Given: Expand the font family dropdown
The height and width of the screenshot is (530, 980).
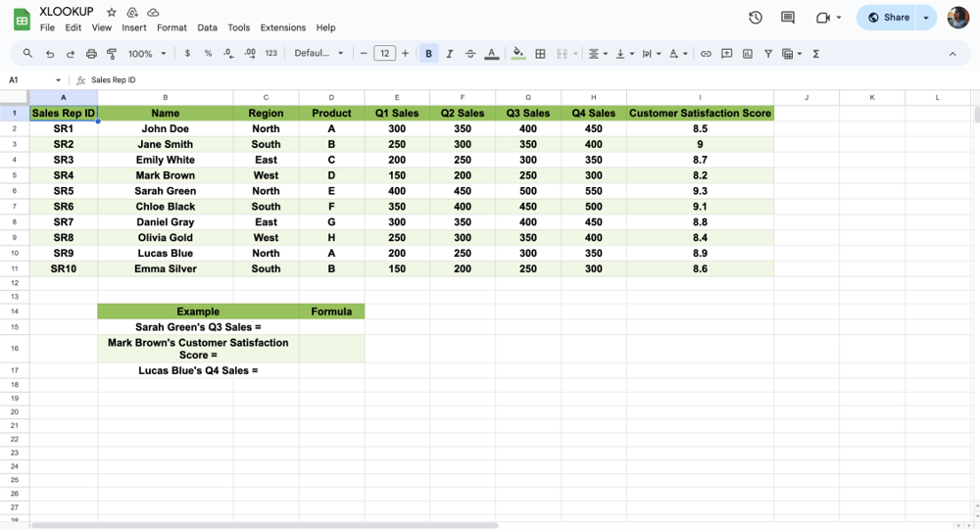Looking at the screenshot, I should (319, 54).
